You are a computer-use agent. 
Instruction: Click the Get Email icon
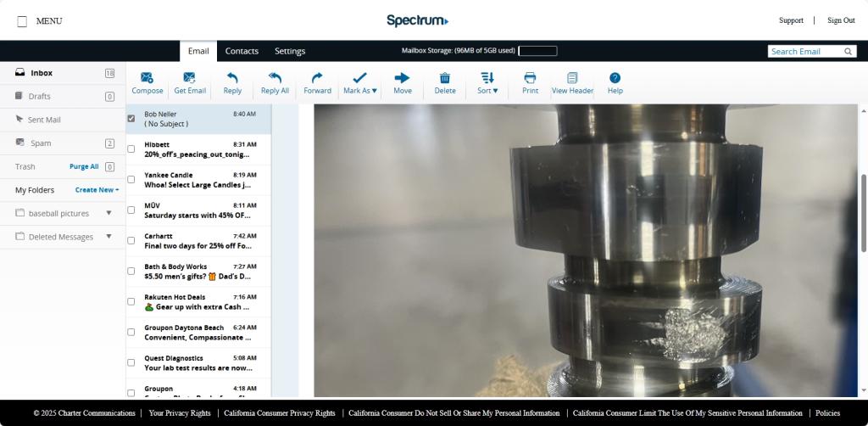coord(189,77)
